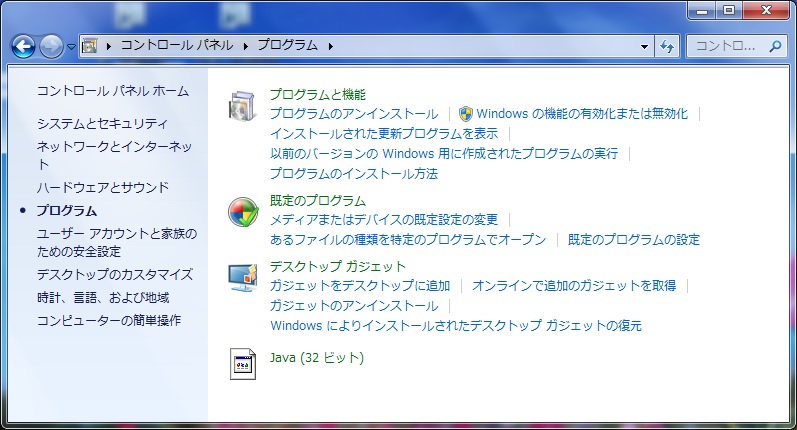Image resolution: width=797 pixels, height=430 pixels.
Task: Click あるファイルの種類を特定のプログラムでオープン
Action: pos(408,239)
